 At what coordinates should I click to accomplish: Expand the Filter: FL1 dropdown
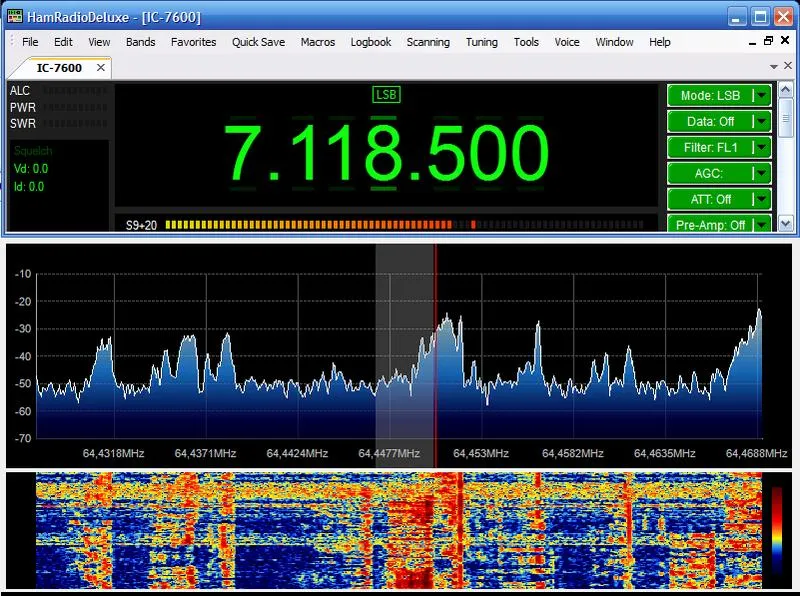click(x=760, y=147)
